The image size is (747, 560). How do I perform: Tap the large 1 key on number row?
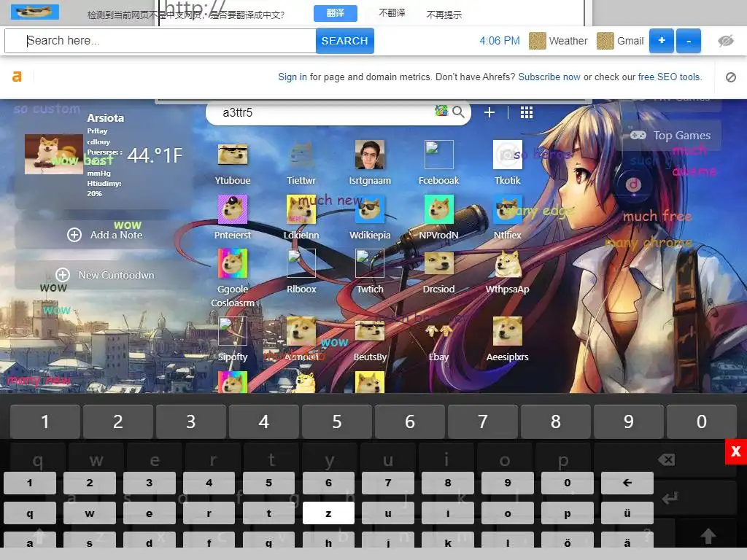(45, 421)
